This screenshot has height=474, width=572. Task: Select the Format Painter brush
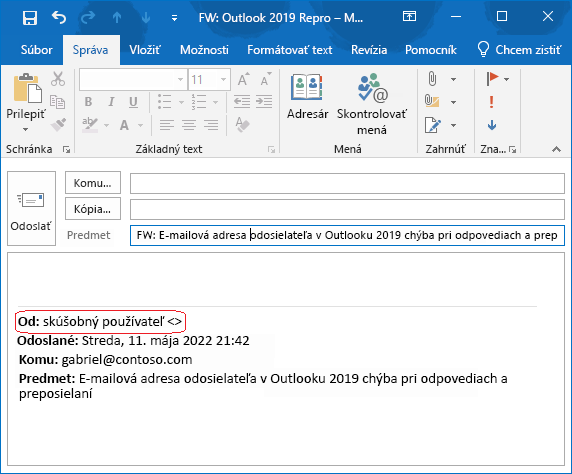point(58,125)
